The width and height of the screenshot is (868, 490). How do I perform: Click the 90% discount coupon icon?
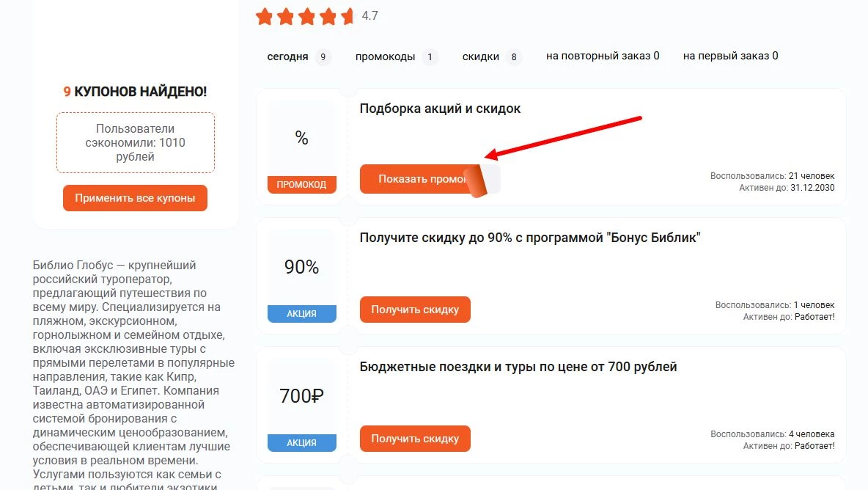[301, 267]
